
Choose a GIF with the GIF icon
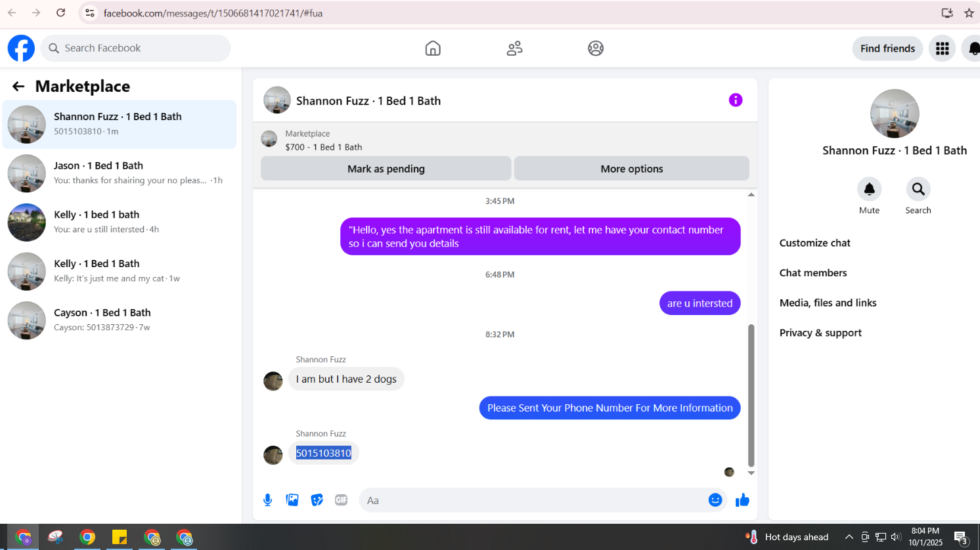(342, 500)
